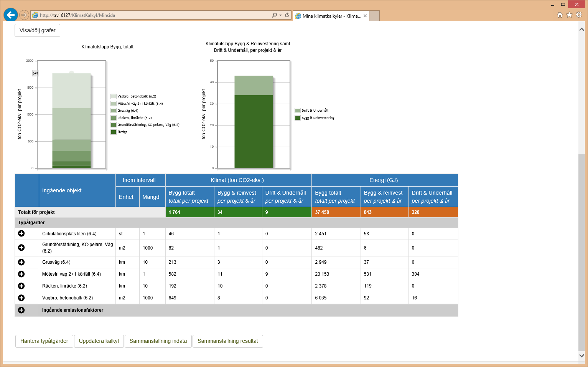Click Bygg & Reinvestering legend swatch
Screen dimensions: 588x367
[x=298, y=118]
